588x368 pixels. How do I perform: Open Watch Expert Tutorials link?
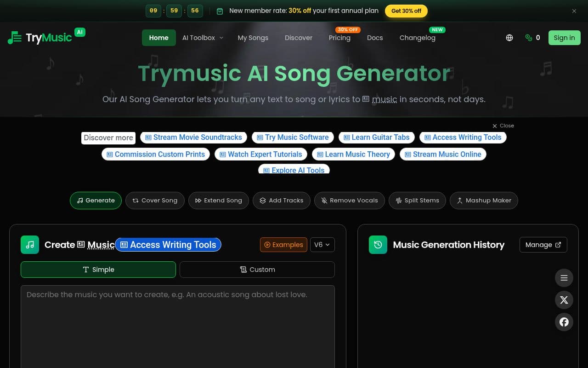(x=261, y=154)
